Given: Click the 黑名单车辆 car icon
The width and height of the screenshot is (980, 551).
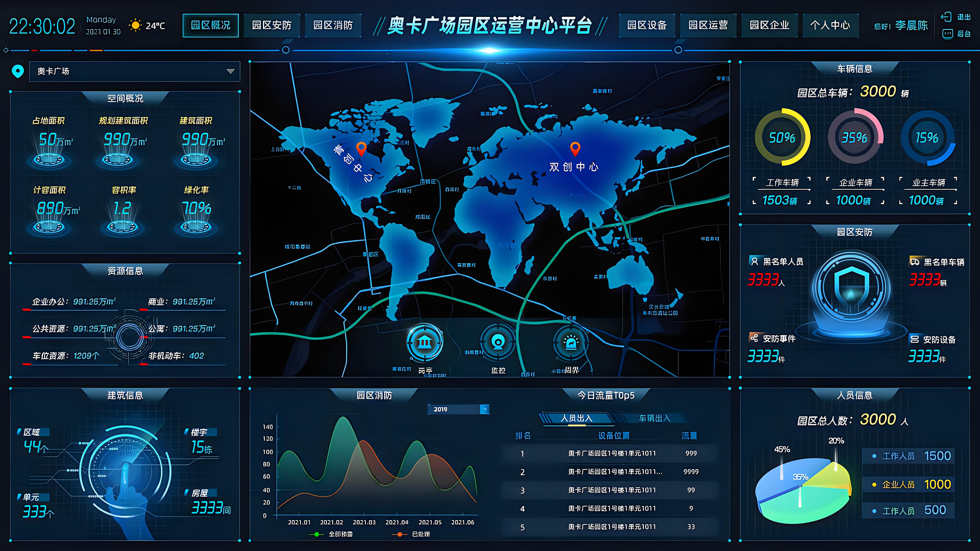Looking at the screenshot, I should pos(915,262).
